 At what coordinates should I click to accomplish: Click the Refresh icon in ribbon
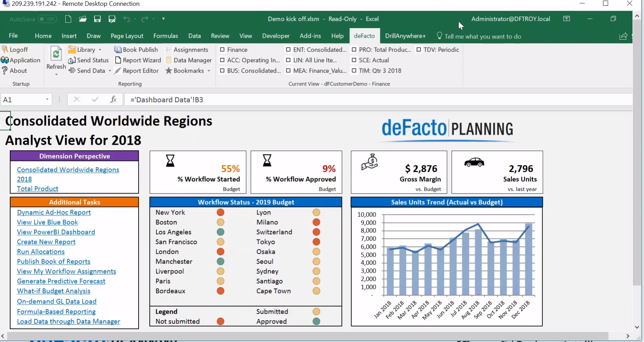point(56,54)
